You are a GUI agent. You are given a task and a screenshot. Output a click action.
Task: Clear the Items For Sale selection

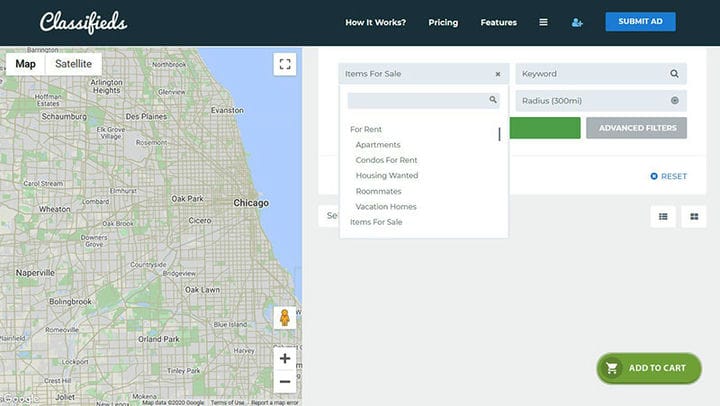(498, 74)
